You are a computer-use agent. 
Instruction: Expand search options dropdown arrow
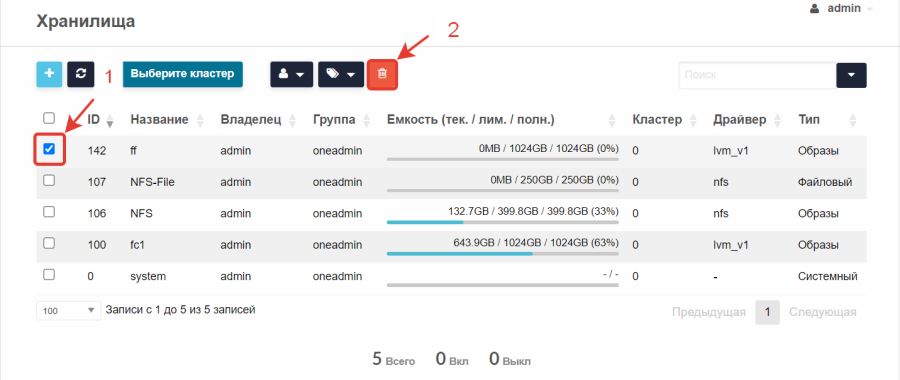tap(851, 75)
